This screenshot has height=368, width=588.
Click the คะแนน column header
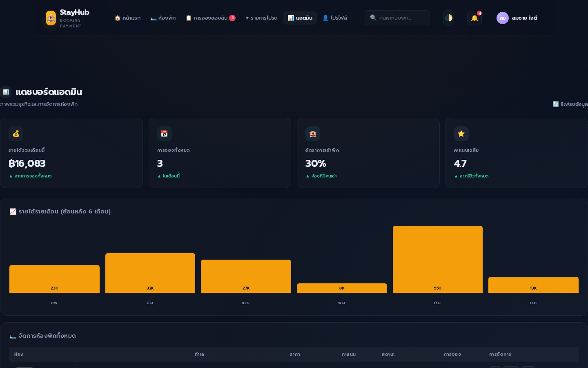(349, 355)
